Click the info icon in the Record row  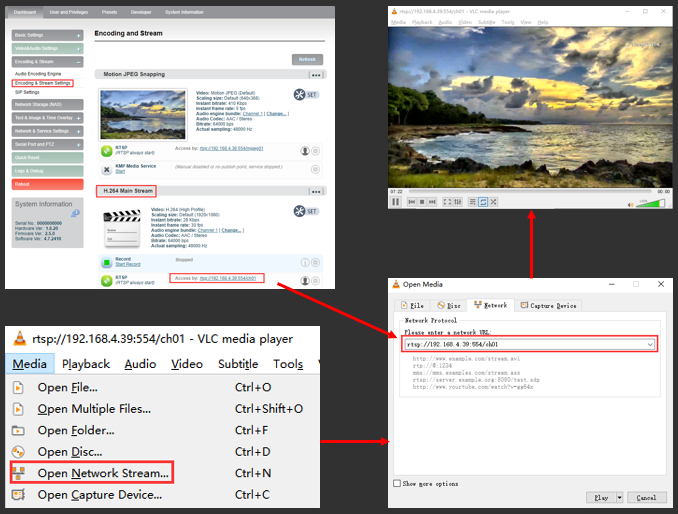tap(305, 262)
